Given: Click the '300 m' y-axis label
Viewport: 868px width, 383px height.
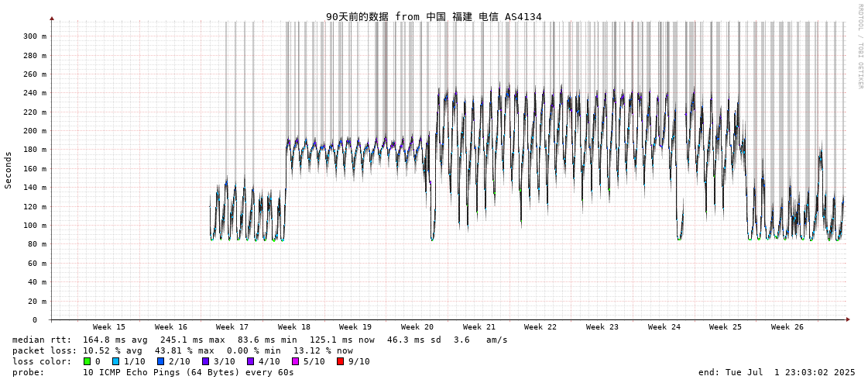Looking at the screenshot, I should tap(34, 36).
